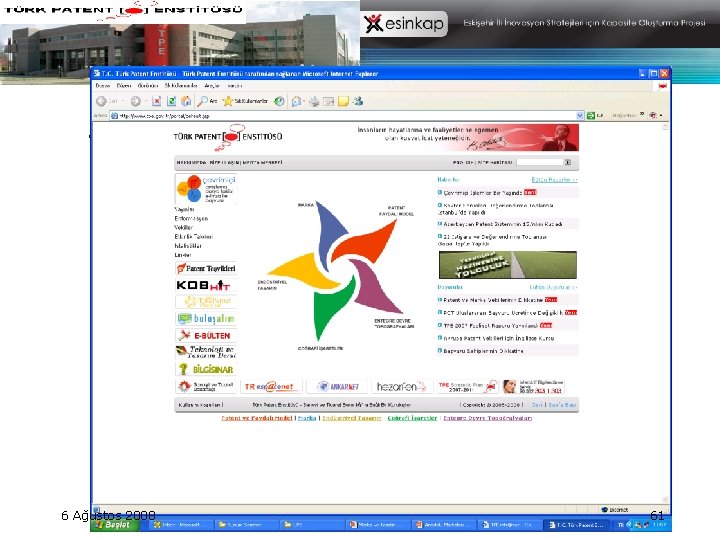Open Favorites (Sık Kullanılanlar) star button

(x=245, y=101)
